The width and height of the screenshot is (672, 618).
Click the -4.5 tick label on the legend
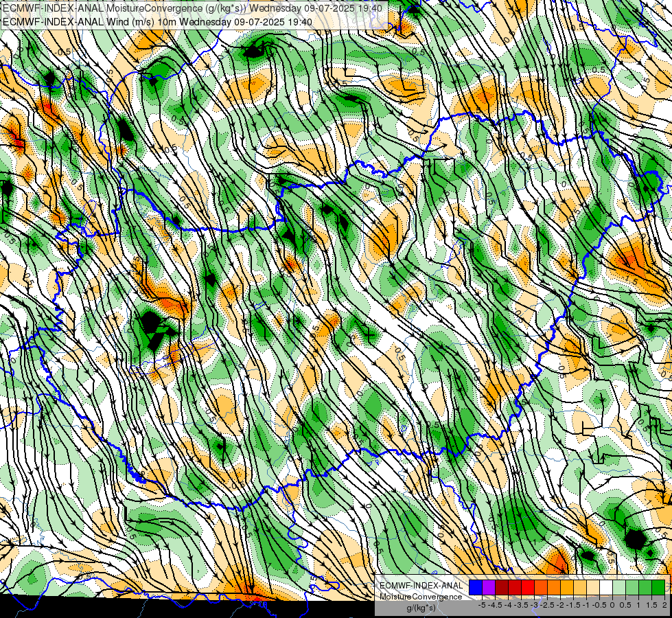coord(496,605)
